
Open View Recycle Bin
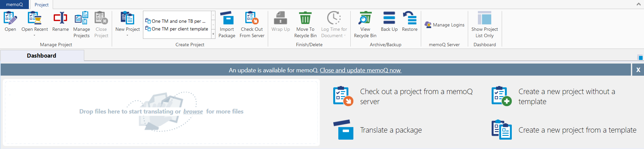[x=365, y=25]
